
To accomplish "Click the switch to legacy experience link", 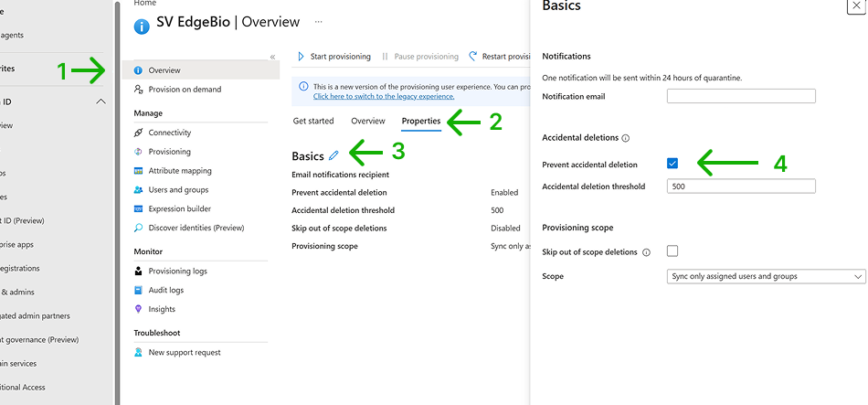I will point(384,96).
